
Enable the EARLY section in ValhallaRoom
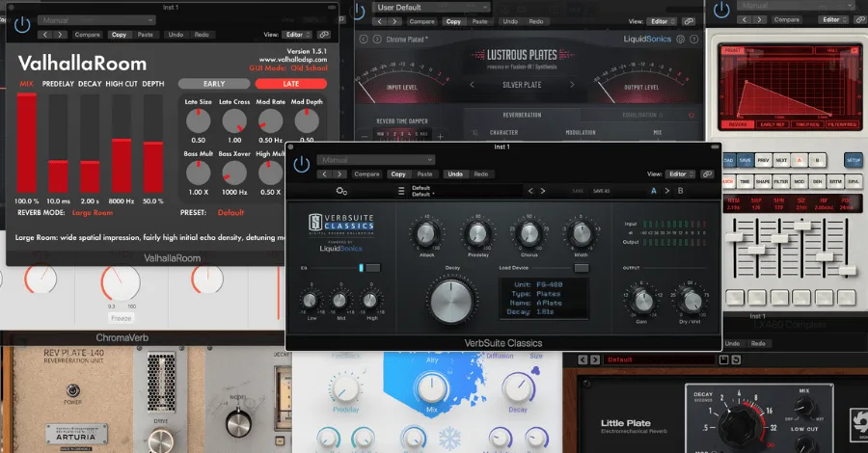point(214,84)
